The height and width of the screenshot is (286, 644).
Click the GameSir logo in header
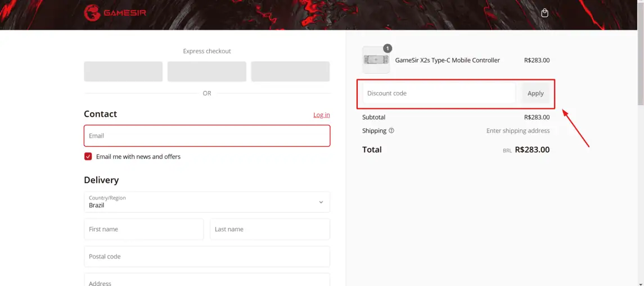point(115,13)
